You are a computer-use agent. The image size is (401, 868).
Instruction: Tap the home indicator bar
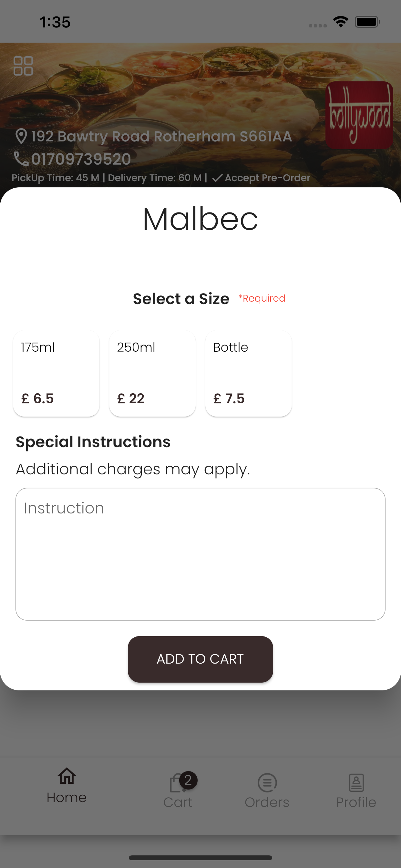pos(200,858)
